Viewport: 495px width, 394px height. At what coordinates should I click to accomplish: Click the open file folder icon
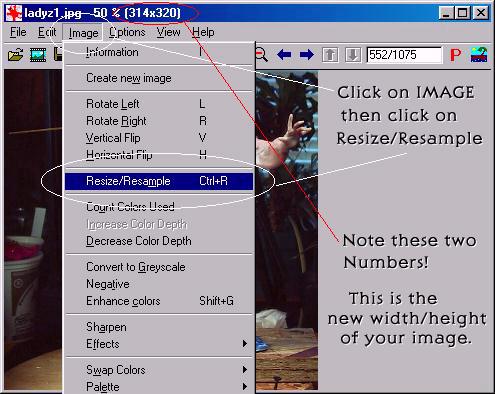click(x=15, y=54)
